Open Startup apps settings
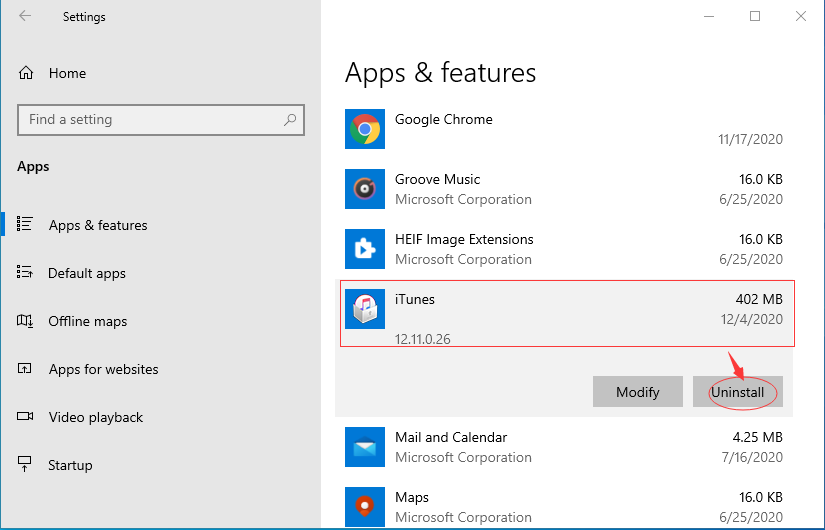Viewport: 825px width, 530px height. [x=70, y=465]
